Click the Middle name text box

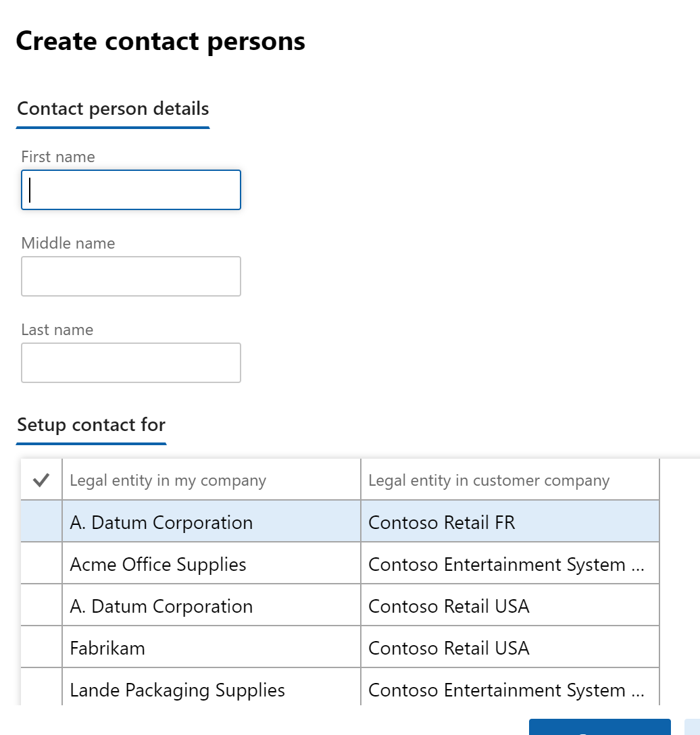[131, 276]
